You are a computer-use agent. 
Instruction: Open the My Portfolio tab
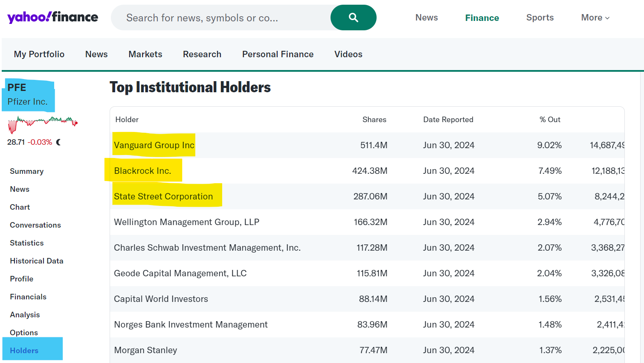[x=39, y=54]
